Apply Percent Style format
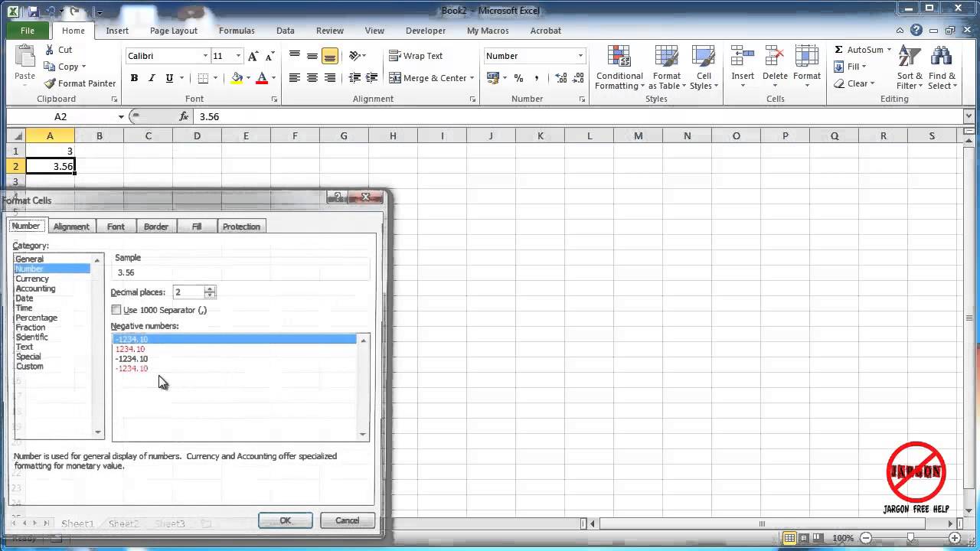The width and height of the screenshot is (980, 551). click(x=518, y=78)
